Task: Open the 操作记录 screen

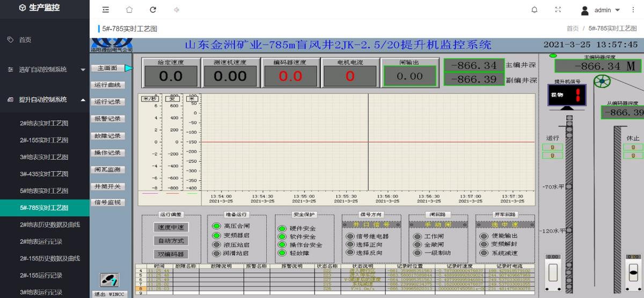Action: [108, 152]
